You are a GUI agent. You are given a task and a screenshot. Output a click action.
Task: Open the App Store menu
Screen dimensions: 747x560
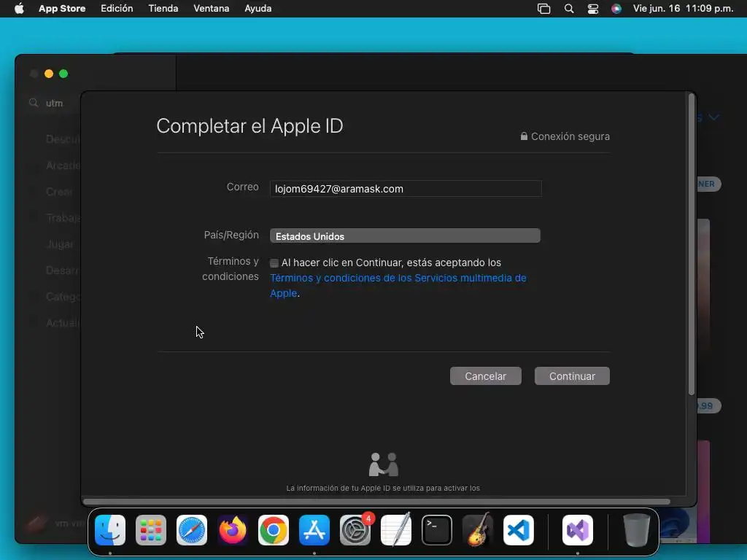point(62,9)
